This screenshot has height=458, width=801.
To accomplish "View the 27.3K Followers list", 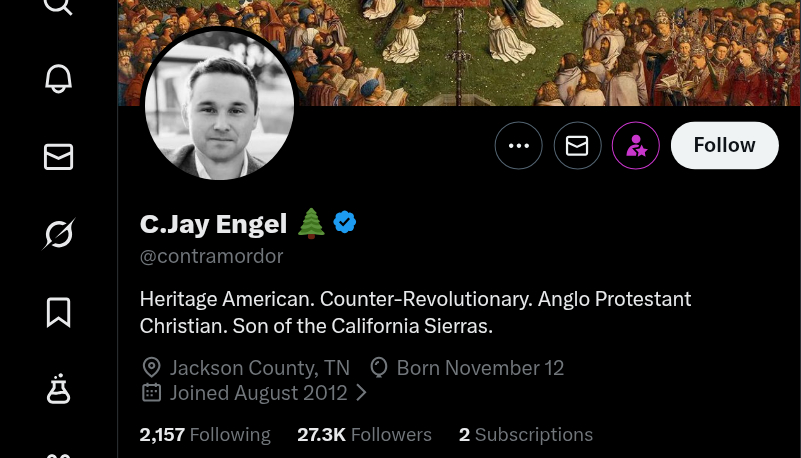I will pos(364,435).
